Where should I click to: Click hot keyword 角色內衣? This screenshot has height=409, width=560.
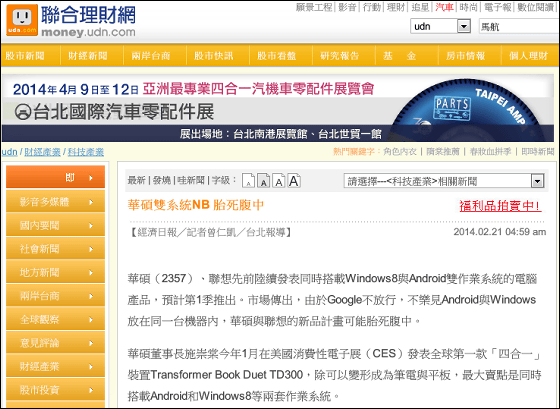(x=400, y=152)
